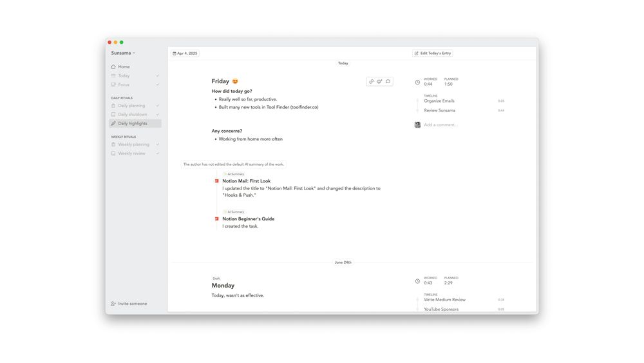Click the checkmark next to Today
Viewport: 644px width, 363px height.
point(157,75)
